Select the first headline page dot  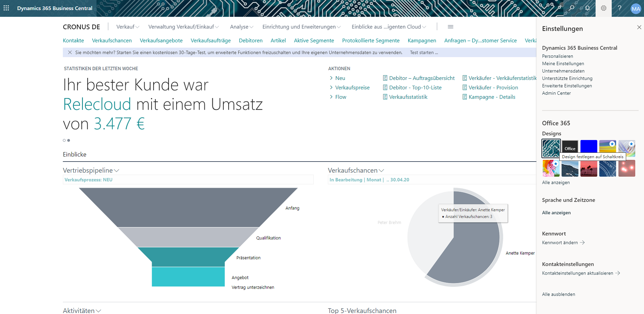(x=64, y=140)
